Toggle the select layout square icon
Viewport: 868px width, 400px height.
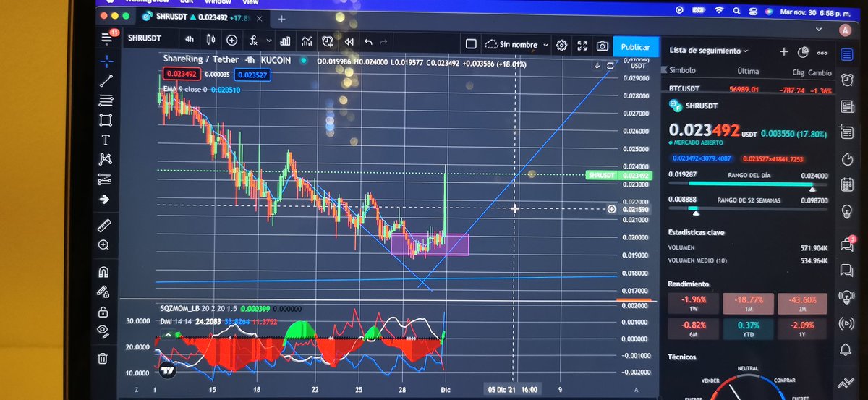[x=471, y=43]
